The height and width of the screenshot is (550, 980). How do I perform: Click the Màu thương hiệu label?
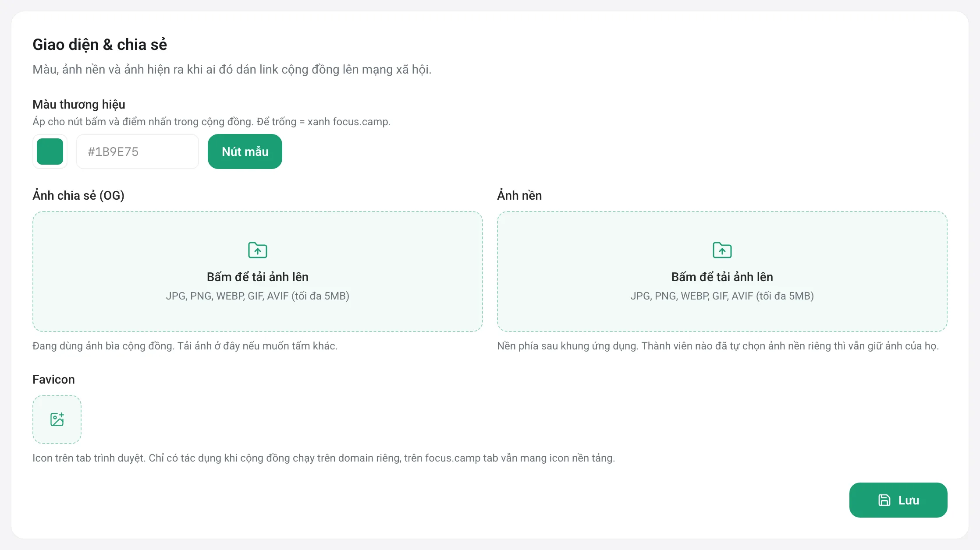tap(79, 105)
